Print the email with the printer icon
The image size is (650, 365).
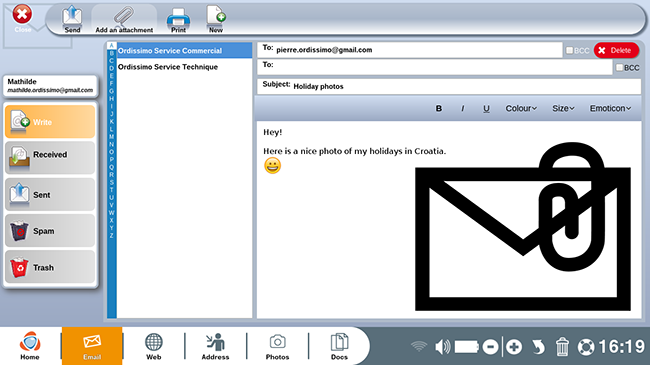tap(178, 19)
